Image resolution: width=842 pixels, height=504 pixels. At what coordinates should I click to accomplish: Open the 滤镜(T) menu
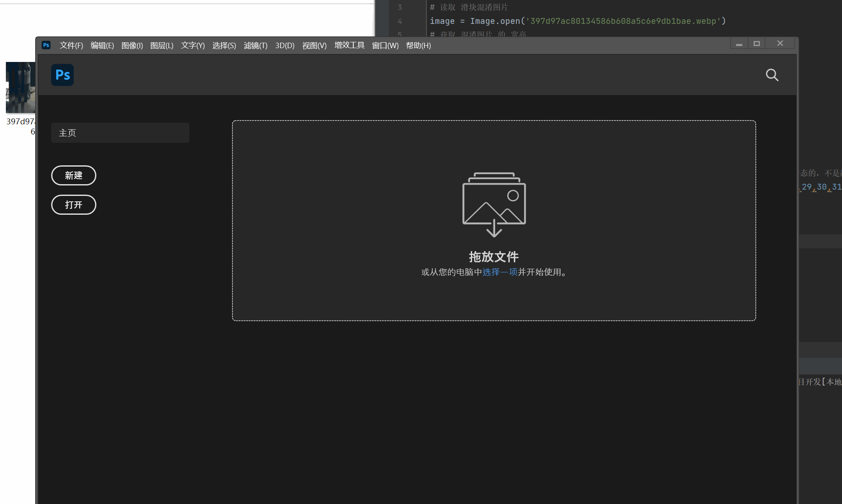coord(256,45)
